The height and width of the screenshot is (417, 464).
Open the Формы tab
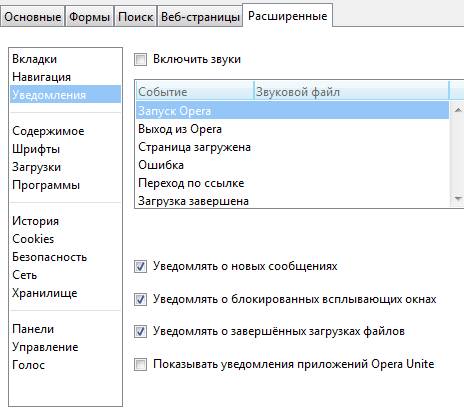pos(89,17)
